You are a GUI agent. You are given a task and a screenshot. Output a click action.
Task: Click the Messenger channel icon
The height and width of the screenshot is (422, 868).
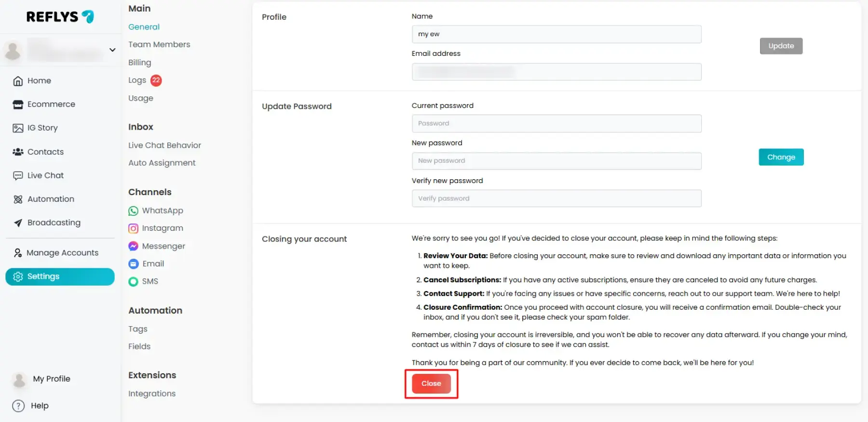[133, 246]
